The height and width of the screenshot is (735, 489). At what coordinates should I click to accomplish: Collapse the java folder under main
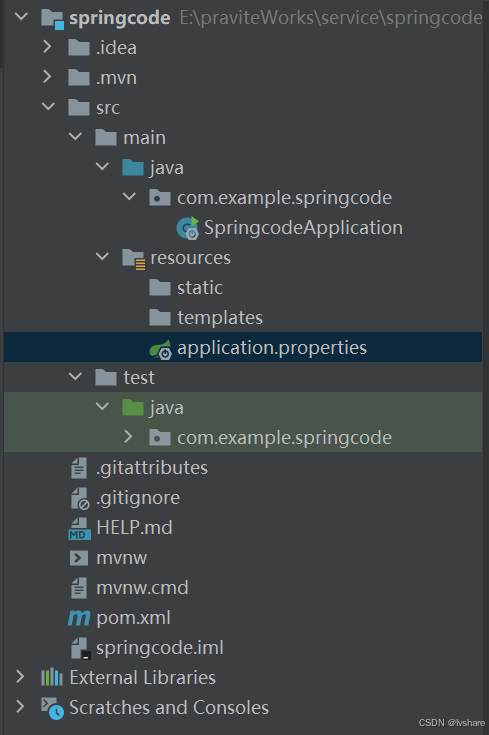[x=102, y=167]
